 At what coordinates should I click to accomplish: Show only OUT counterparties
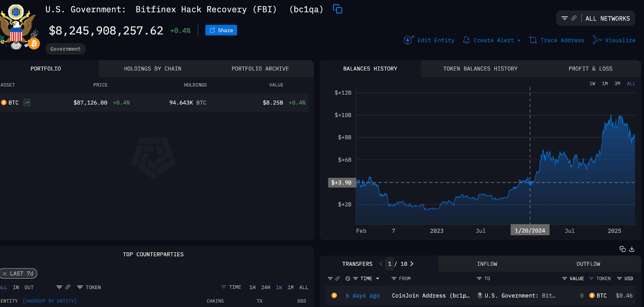(x=29, y=287)
